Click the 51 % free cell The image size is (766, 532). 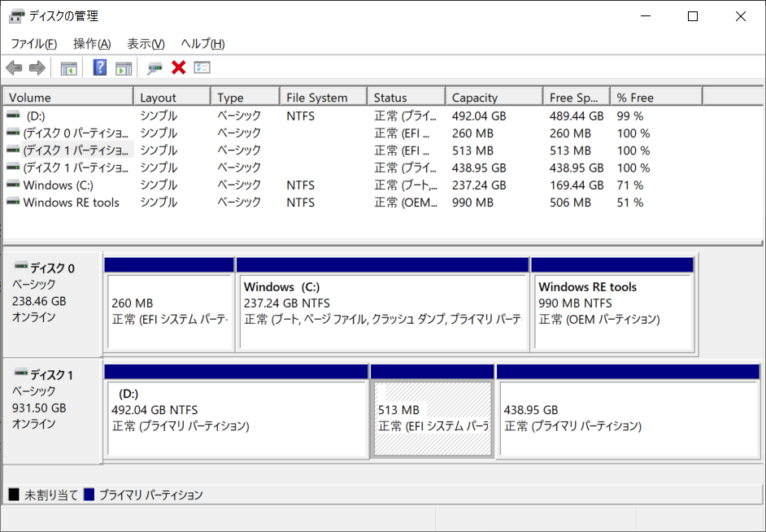[x=630, y=203]
